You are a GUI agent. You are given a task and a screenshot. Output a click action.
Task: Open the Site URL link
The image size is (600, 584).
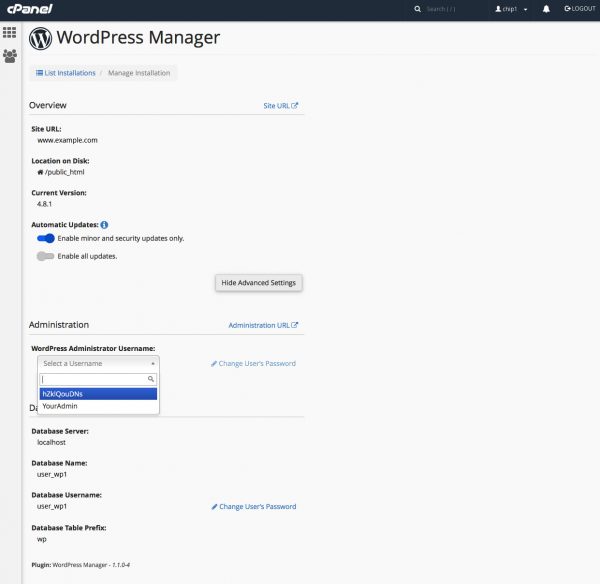(x=280, y=106)
